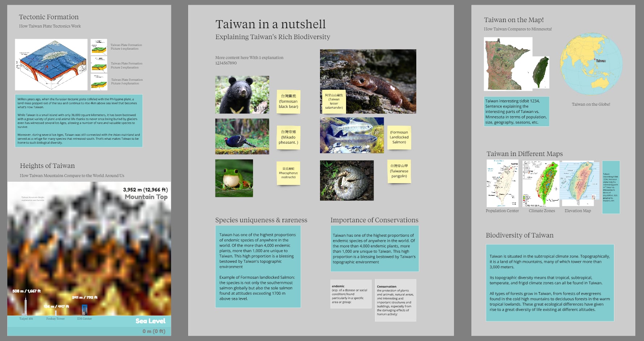Click the 'Sea Level' label in the mountain graphic
Screen dimensions: 644x341
pos(150,321)
